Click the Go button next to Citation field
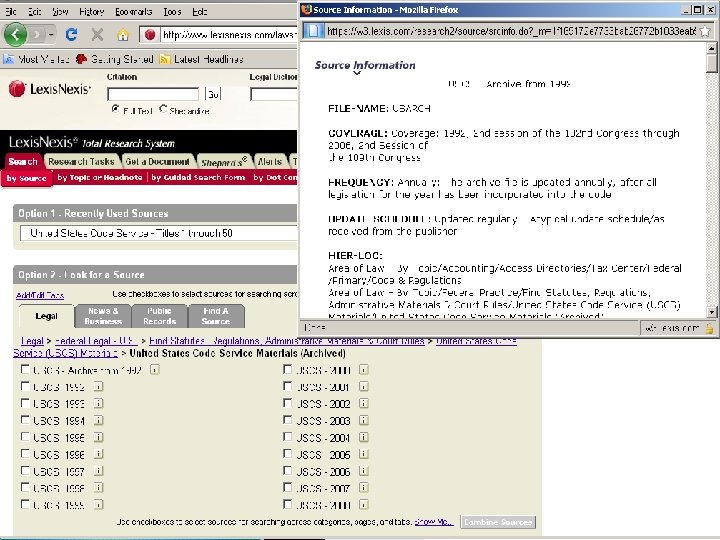This screenshot has height=540, width=720. [x=213, y=94]
